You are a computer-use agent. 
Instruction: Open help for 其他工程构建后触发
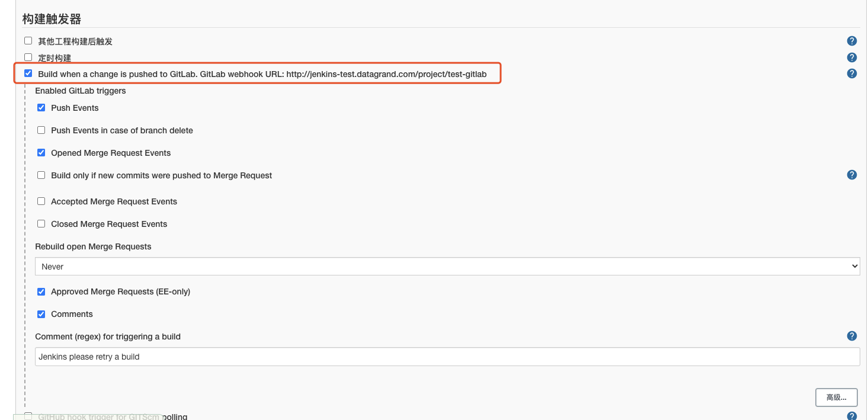(x=852, y=41)
